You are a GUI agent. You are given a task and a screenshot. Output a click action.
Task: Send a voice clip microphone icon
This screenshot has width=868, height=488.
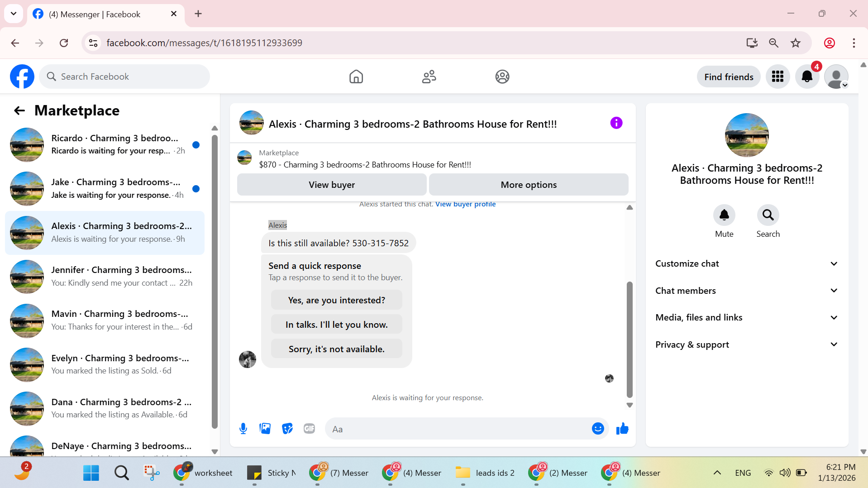tap(243, 428)
